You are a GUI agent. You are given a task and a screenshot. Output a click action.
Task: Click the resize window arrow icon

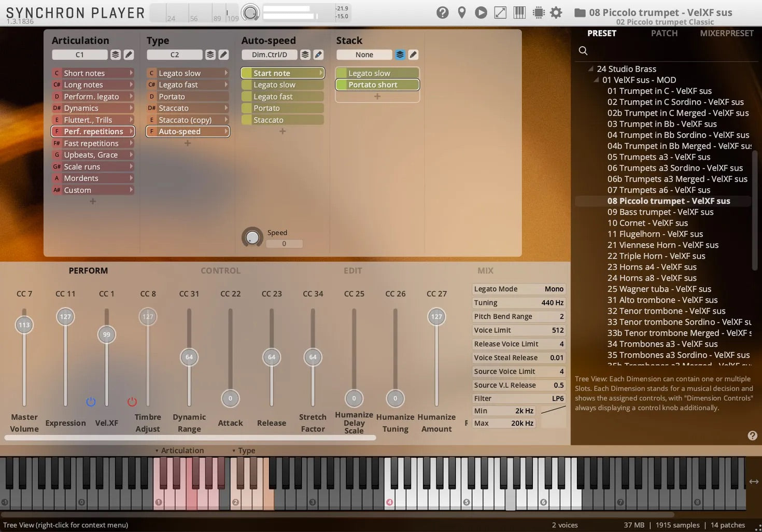click(x=500, y=12)
